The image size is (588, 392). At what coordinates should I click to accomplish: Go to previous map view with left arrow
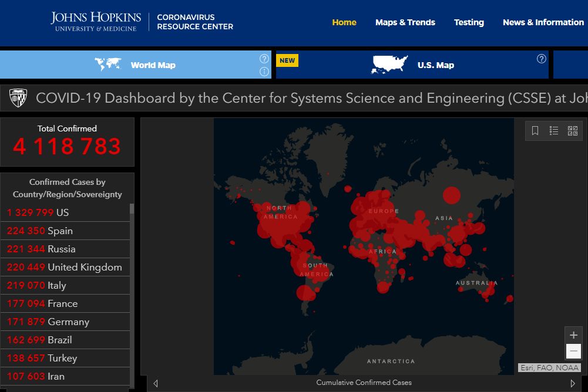(156, 383)
